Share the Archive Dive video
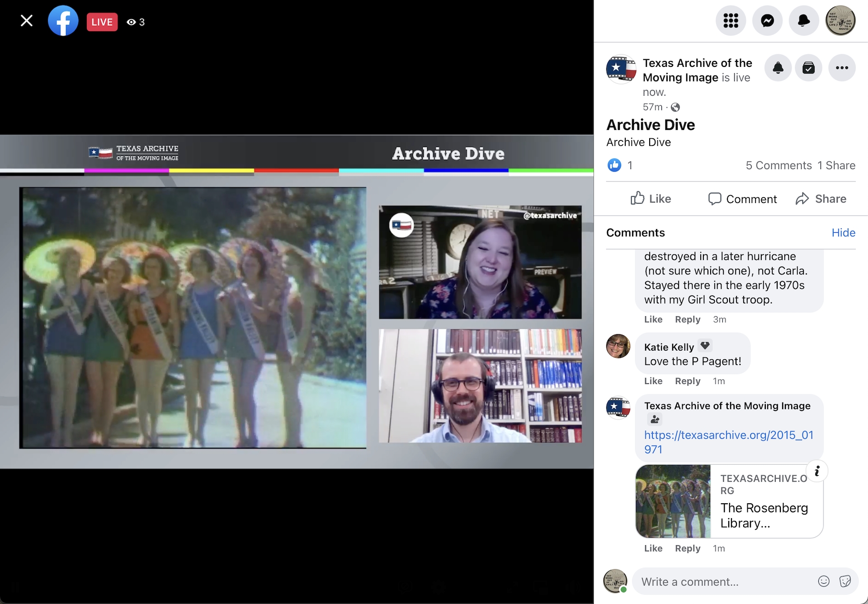This screenshot has height=604, width=868. pos(821,199)
